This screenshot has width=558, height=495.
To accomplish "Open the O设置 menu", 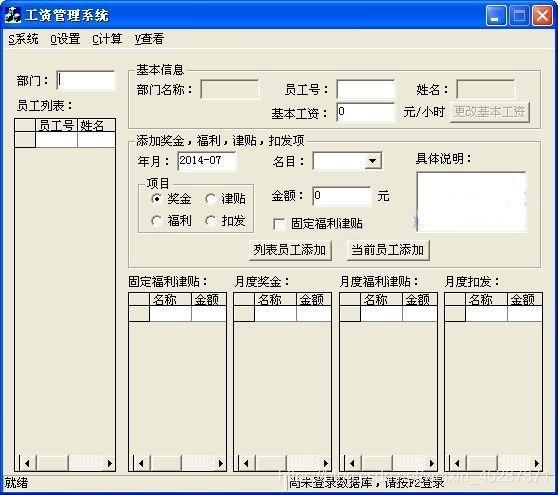I will (x=65, y=39).
